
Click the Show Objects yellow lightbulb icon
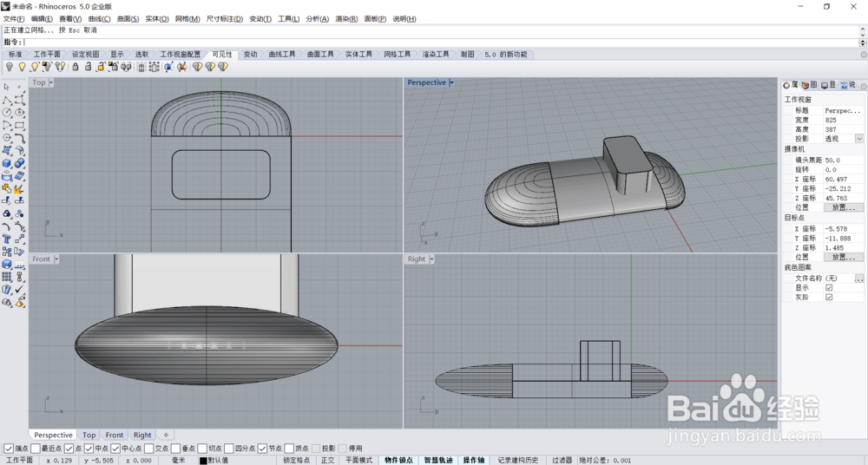(x=23, y=67)
